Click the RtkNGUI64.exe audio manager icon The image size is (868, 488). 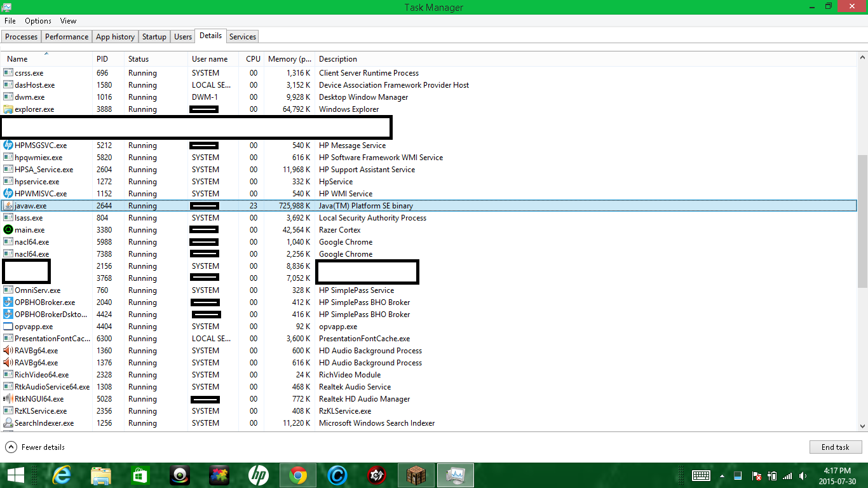pos(8,399)
